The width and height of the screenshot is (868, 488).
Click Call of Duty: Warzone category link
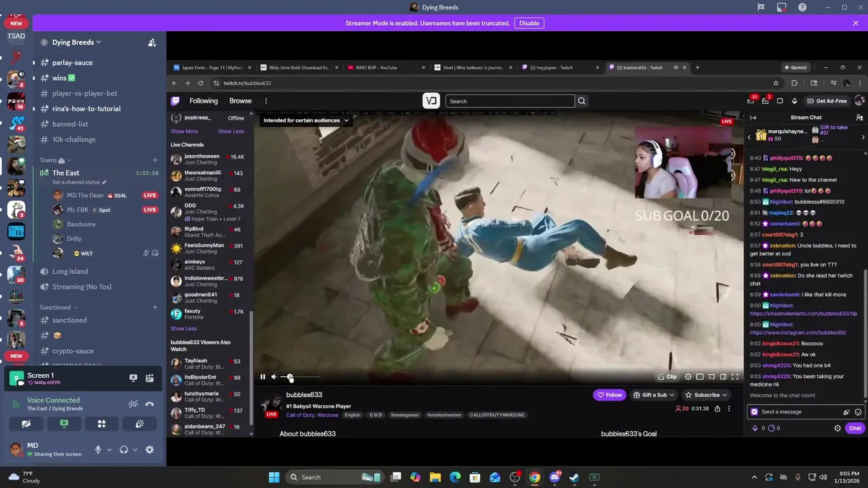[312, 415]
